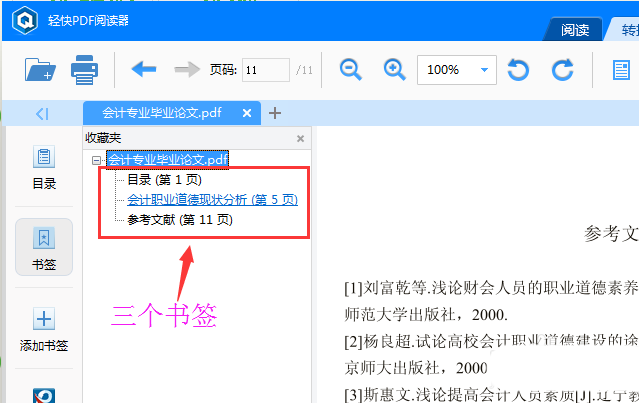Click the print icon

pos(84,70)
